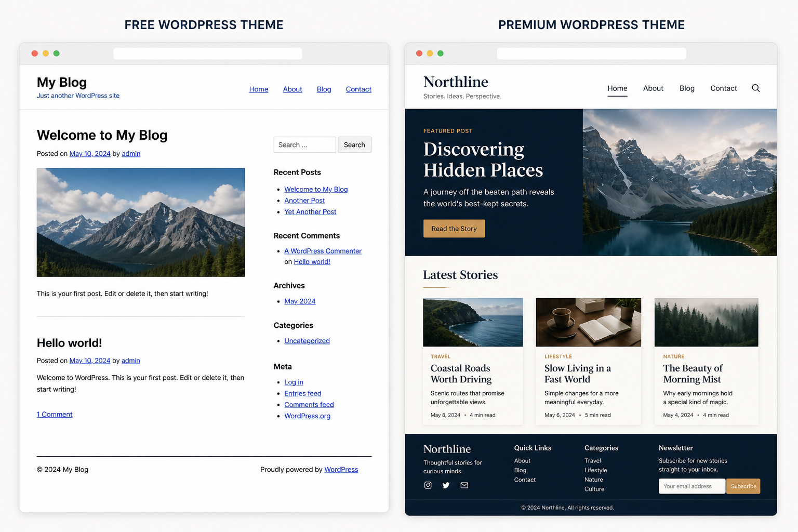798x532 pixels.
Task: Open the Hello world! comment link
Action: click(x=312, y=262)
